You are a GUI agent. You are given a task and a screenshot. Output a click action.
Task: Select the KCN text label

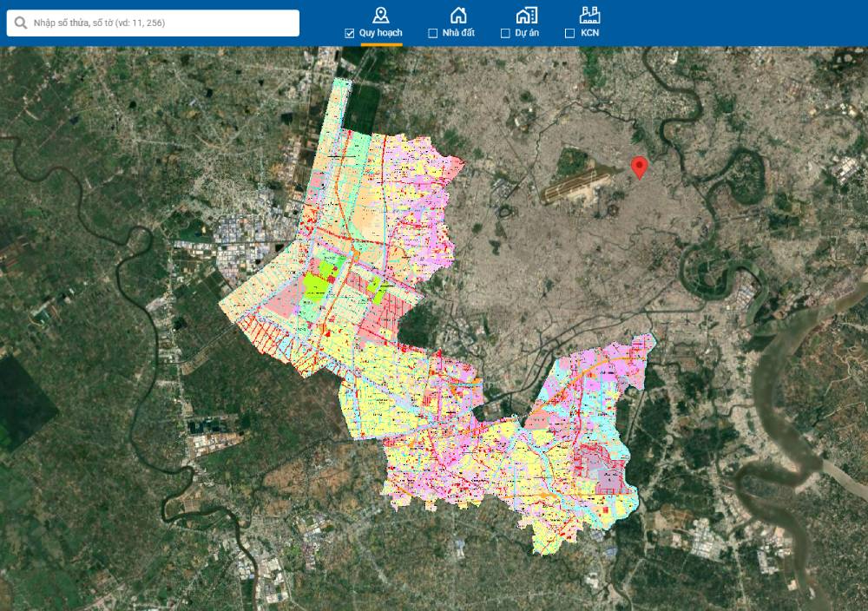[590, 33]
